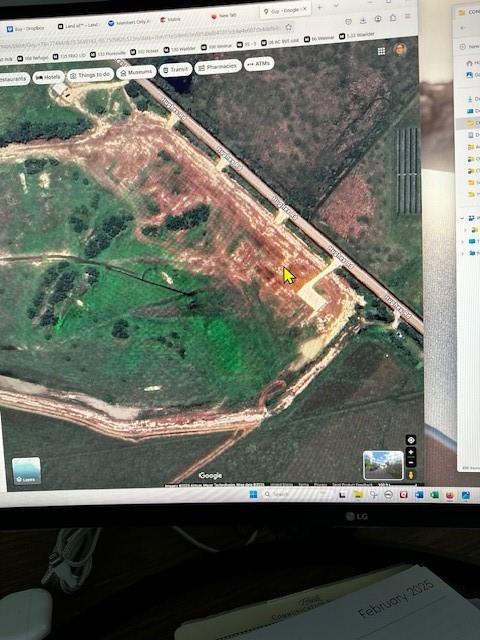Select the yellow Street View pegman
The width and height of the screenshot is (480, 640).
coord(411,475)
